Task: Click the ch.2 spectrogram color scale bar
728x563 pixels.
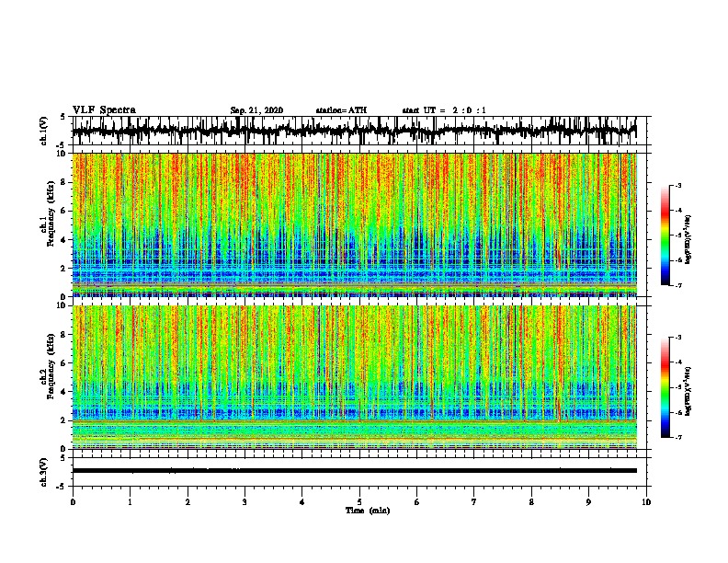Action: pyautogui.click(x=665, y=387)
